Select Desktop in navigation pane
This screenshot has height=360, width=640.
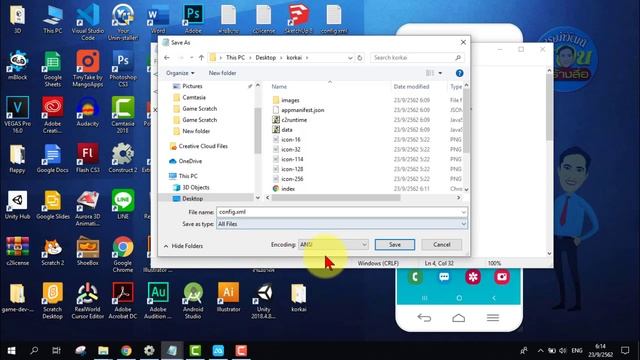point(192,199)
